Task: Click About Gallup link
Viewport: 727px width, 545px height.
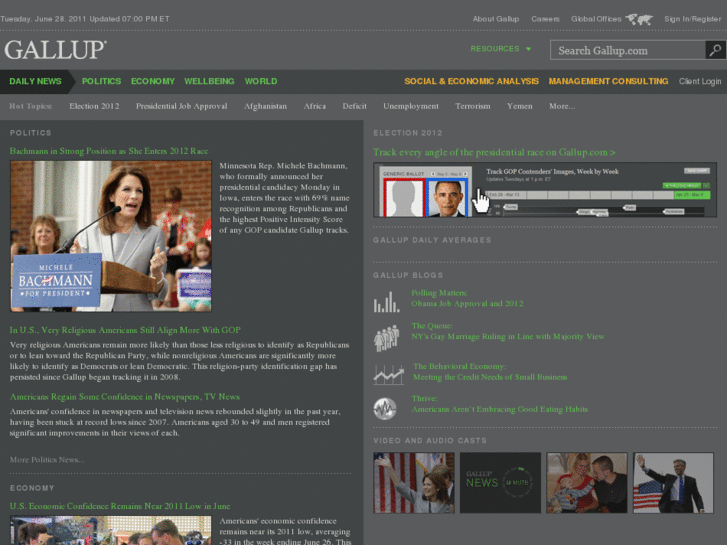Action: (496, 19)
